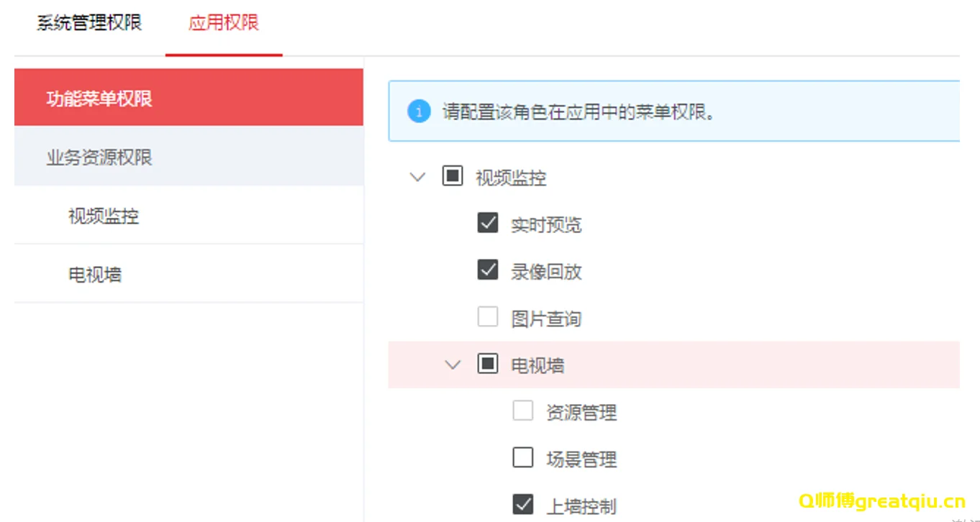The image size is (980, 522).
Task: Collapse the 视频监控 tree node
Action: [417, 177]
